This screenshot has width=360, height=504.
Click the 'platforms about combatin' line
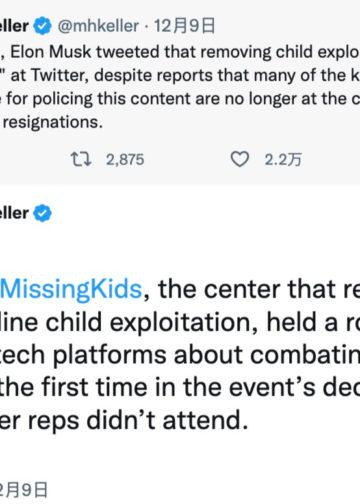[x=180, y=355]
